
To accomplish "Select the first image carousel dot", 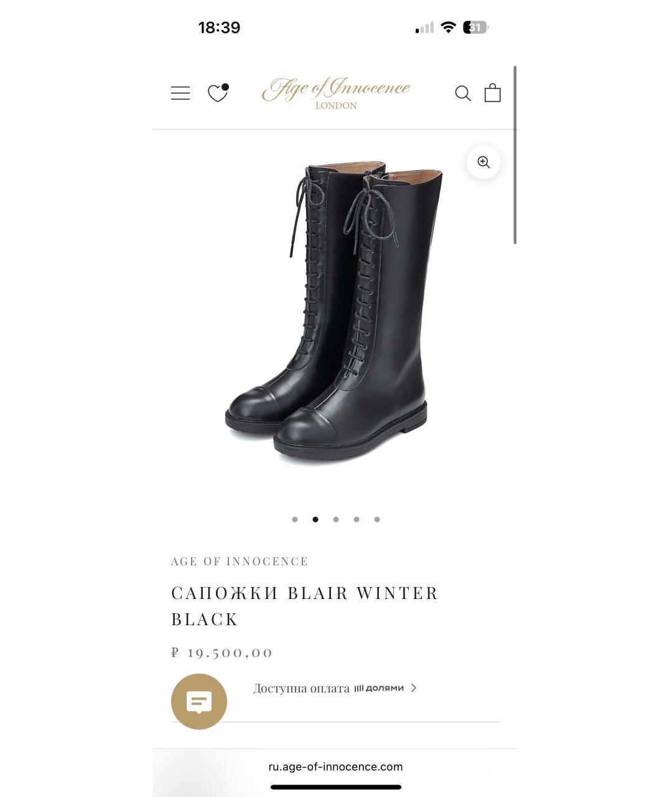I will (295, 519).
